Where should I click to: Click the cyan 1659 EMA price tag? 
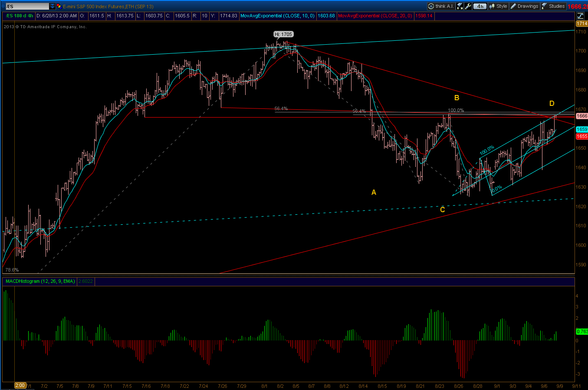click(581, 129)
